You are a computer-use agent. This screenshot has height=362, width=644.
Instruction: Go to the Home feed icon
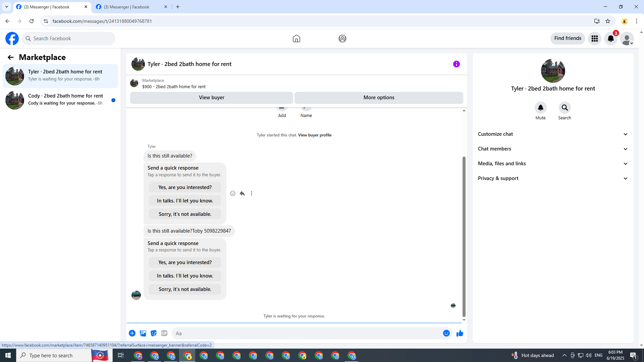[x=296, y=39]
